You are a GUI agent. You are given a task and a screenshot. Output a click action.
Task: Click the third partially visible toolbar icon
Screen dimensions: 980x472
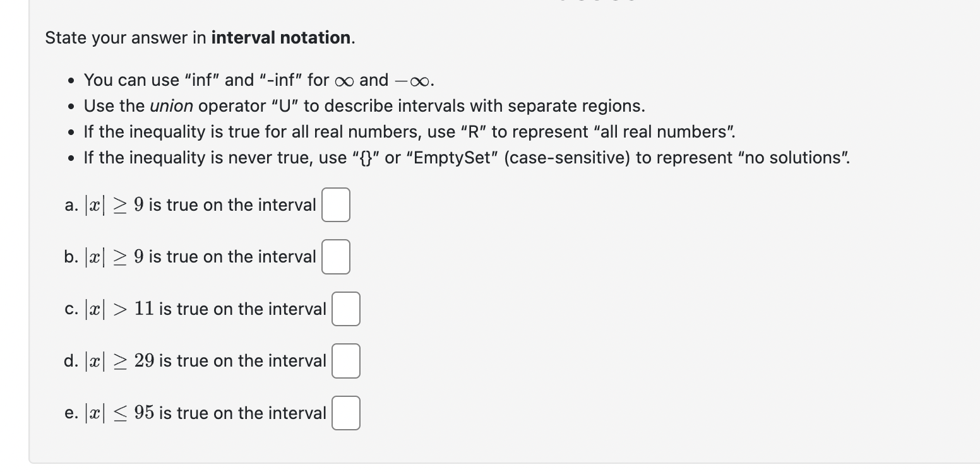[x=597, y=3]
